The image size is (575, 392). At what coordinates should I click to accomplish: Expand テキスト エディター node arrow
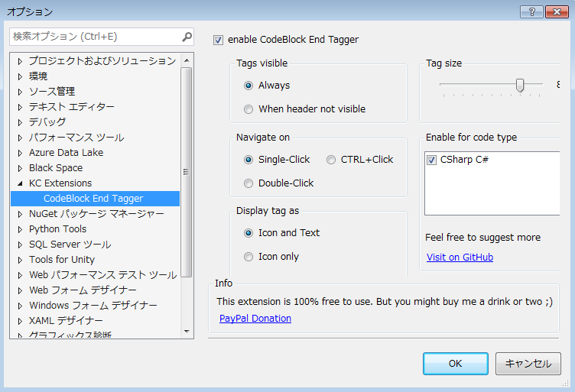20,107
